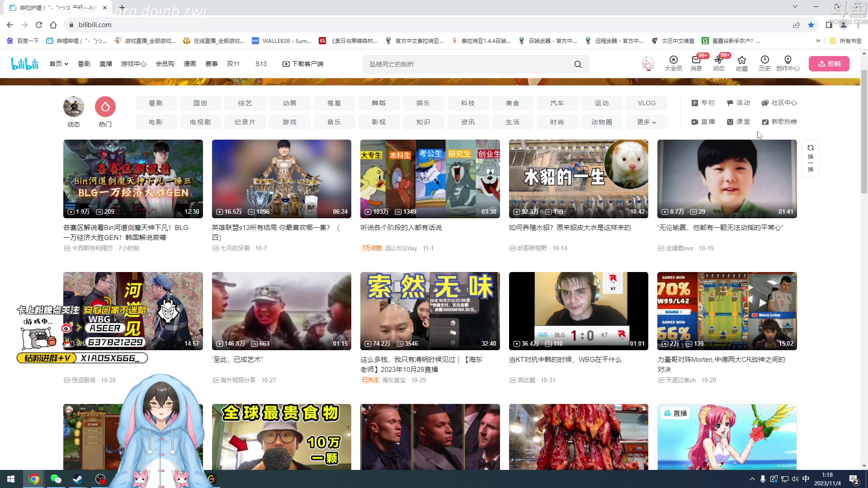Click the page vertical scrollbar

tap(864, 132)
